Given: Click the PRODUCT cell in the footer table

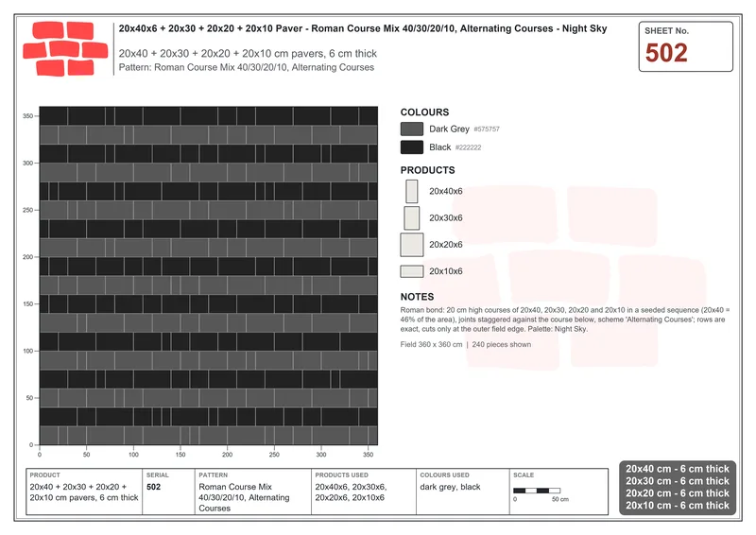Looking at the screenshot, I should pos(84,492).
